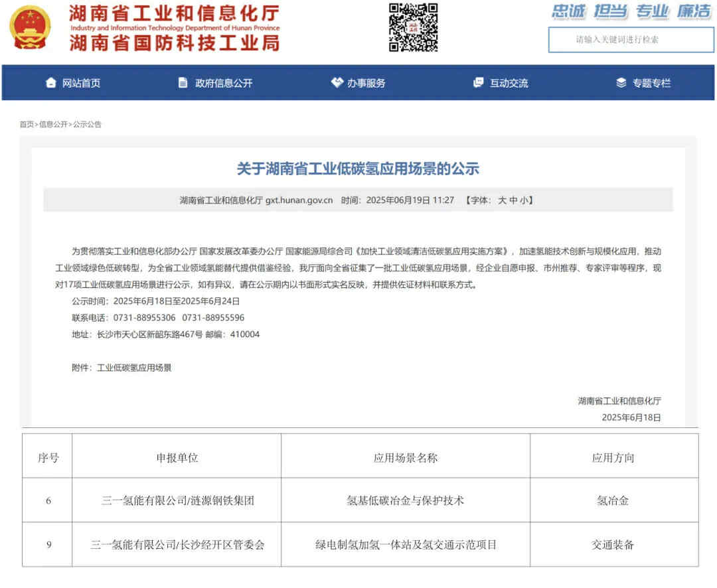Set font size to 大
The height and width of the screenshot is (588, 717).
coord(502,199)
